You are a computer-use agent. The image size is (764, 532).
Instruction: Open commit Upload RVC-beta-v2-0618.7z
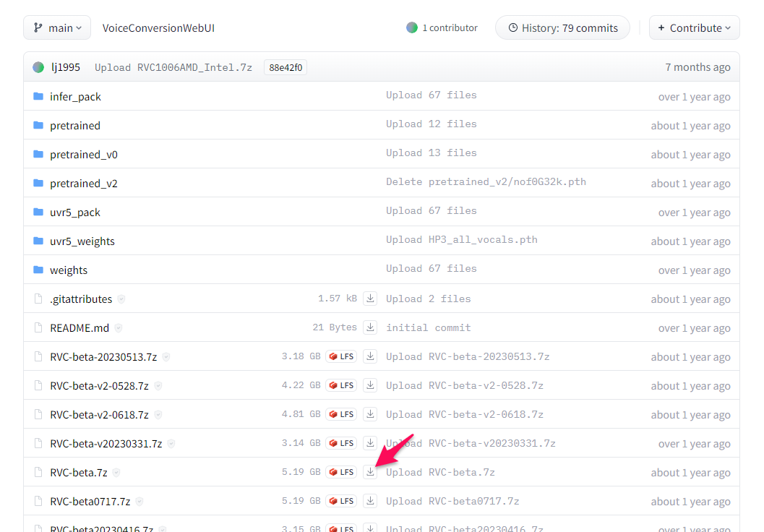point(464,415)
